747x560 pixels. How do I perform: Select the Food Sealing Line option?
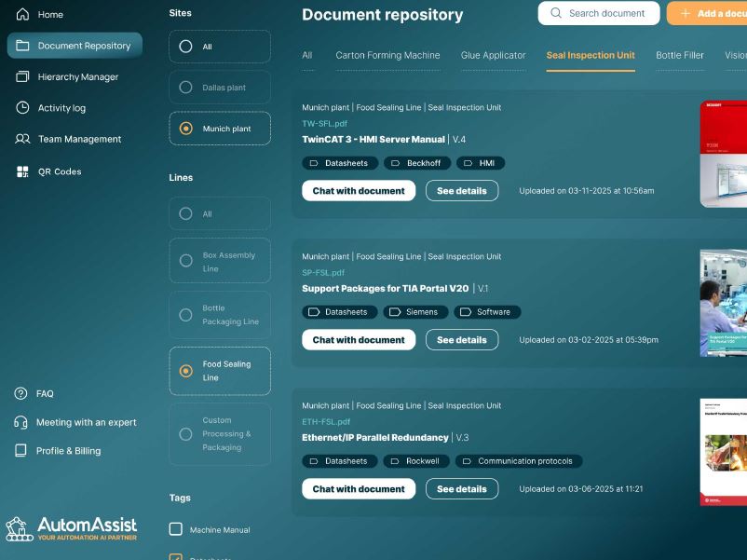pos(220,371)
